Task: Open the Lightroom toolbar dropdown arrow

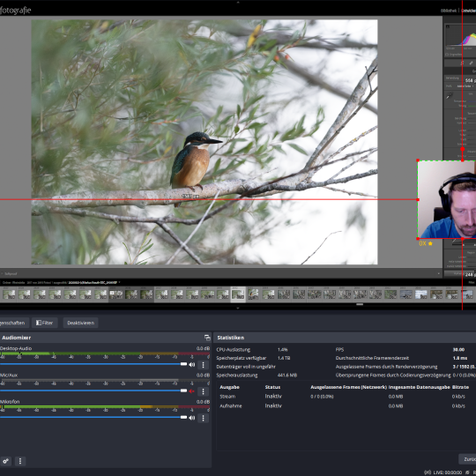Action: click(438, 273)
